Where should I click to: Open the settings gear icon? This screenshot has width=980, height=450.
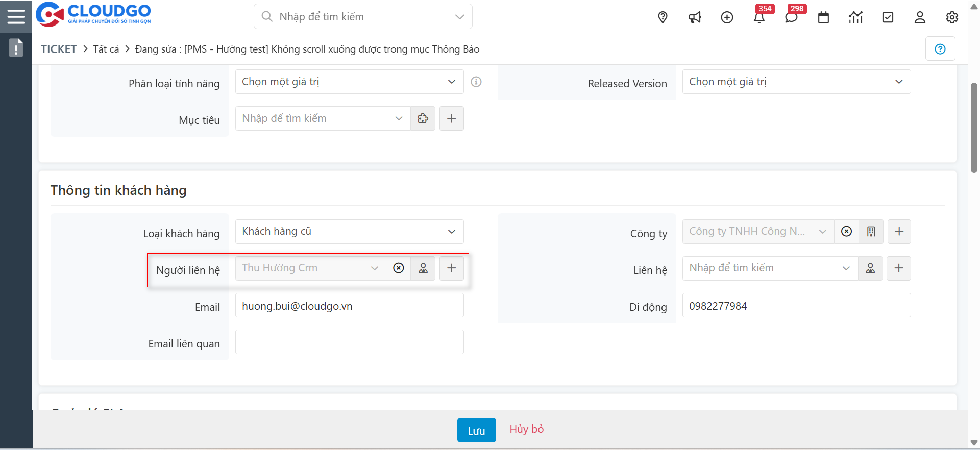click(x=952, y=17)
